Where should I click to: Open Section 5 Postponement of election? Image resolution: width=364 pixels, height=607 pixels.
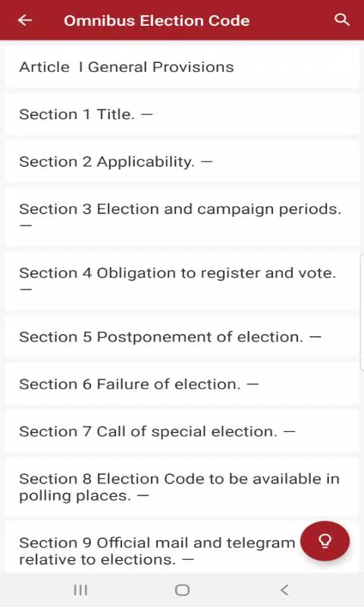(182, 337)
